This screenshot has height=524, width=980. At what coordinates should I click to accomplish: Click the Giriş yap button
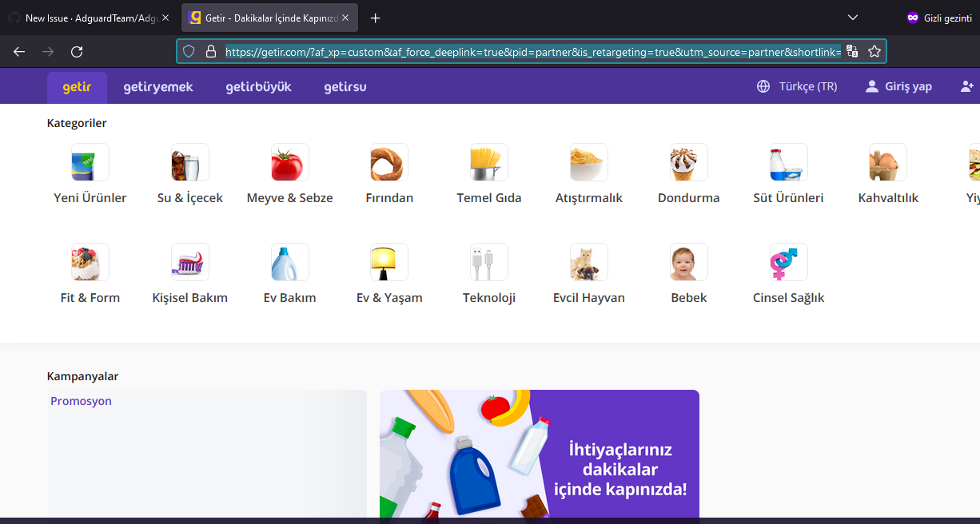pos(898,85)
